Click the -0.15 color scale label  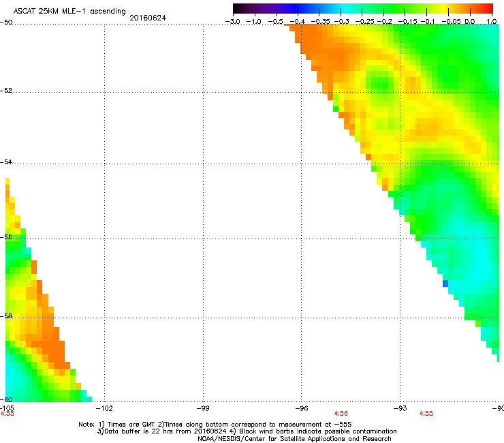[407, 22]
